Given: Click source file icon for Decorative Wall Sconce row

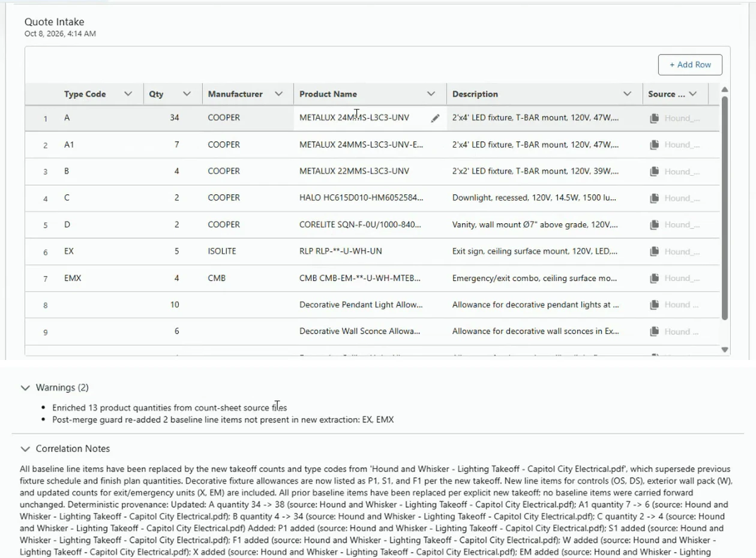Looking at the screenshot, I should pyautogui.click(x=655, y=331).
